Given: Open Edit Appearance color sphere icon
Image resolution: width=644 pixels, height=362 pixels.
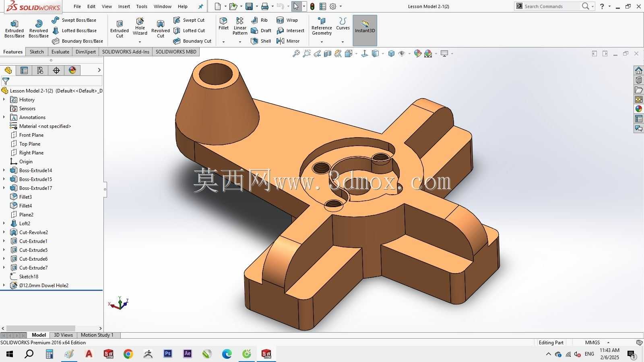Looking at the screenshot, I should pyautogui.click(x=417, y=53).
